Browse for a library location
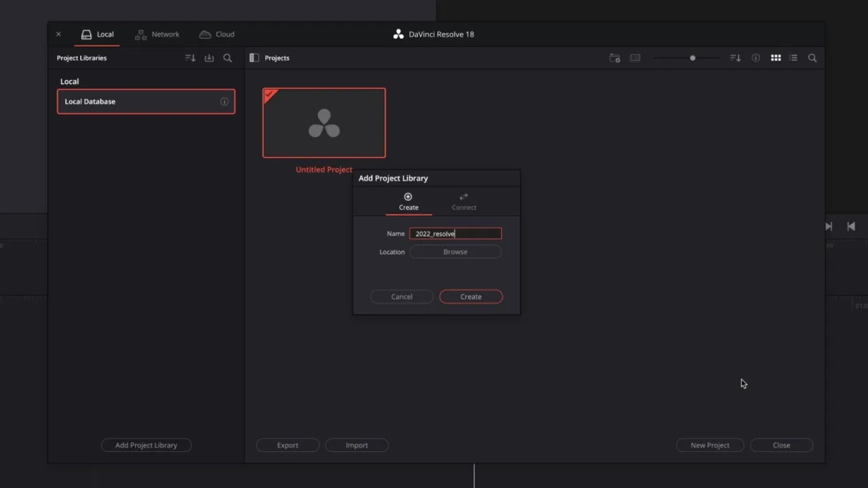This screenshot has height=488, width=868. pos(455,251)
